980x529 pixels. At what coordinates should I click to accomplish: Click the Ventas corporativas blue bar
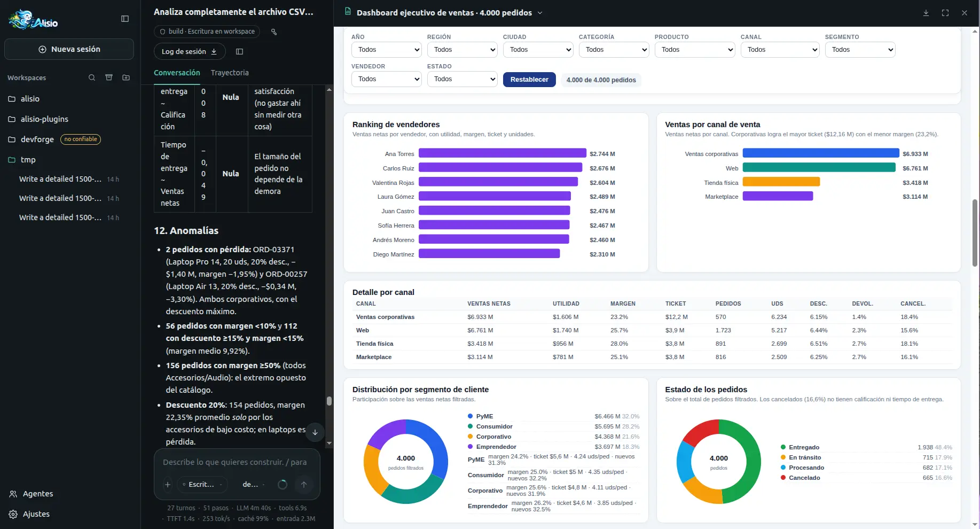tap(821, 153)
